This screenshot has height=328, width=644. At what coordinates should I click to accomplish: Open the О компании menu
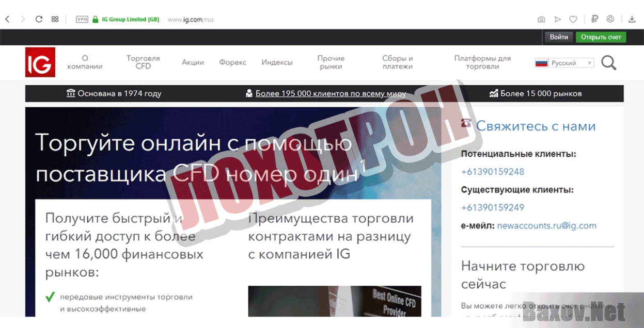85,62
